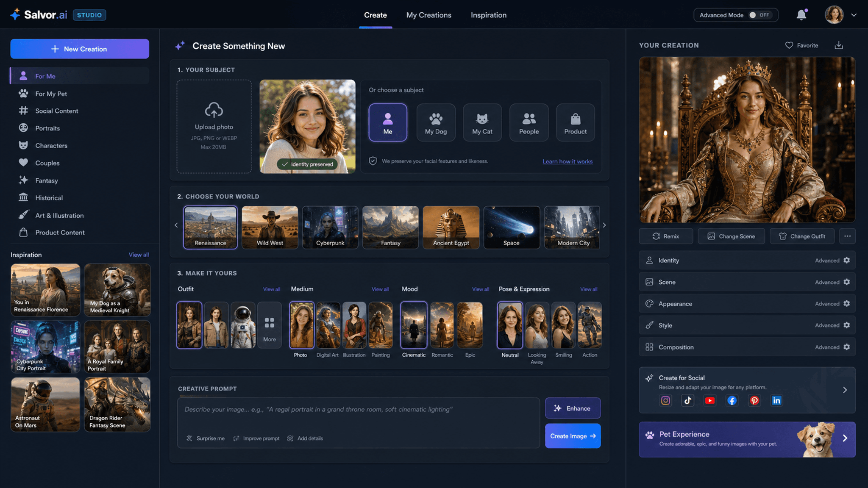Open the Create tab
The width and height of the screenshot is (868, 488).
pyautogui.click(x=376, y=15)
